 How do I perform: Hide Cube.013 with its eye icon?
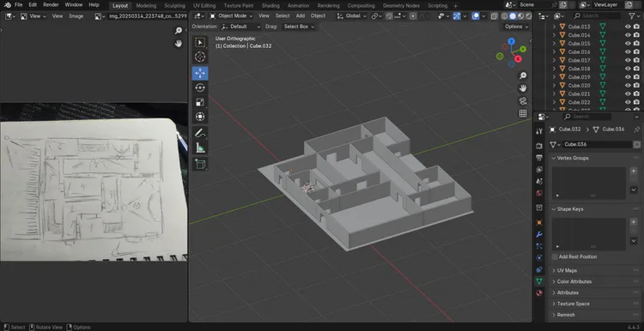[x=628, y=27]
